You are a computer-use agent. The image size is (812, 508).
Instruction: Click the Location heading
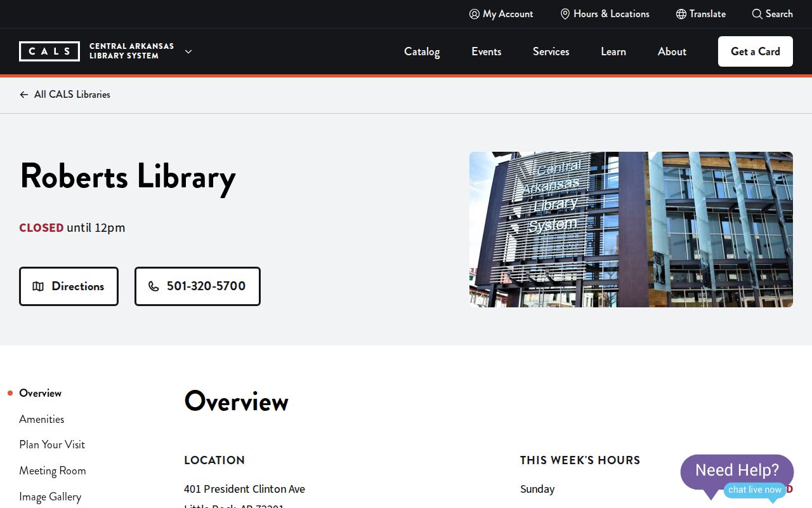(x=214, y=460)
